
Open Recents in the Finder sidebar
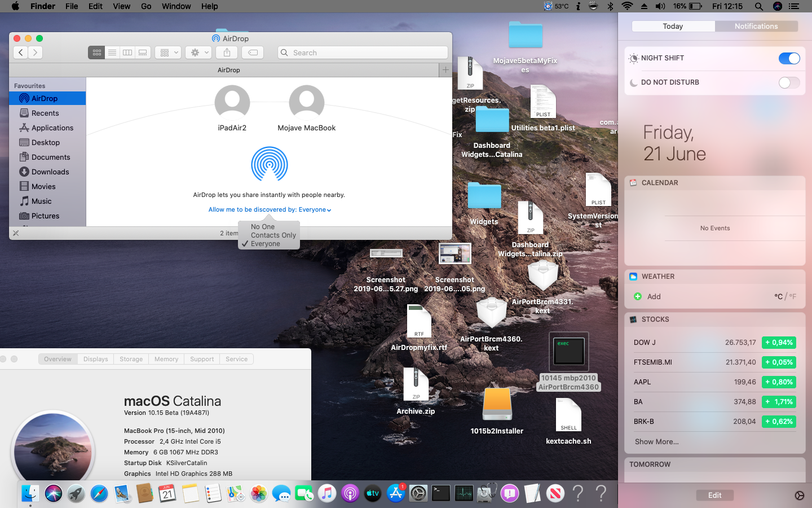pos(47,113)
